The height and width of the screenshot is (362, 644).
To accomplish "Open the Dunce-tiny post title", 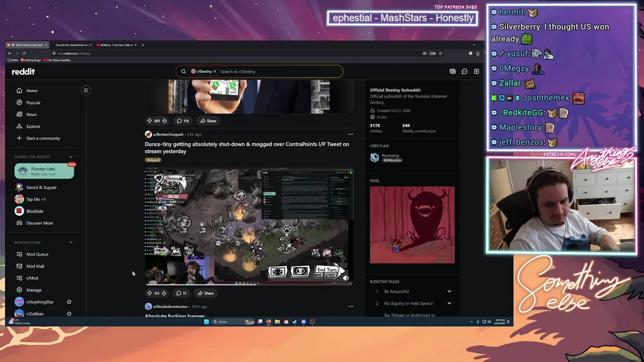I will [247, 148].
